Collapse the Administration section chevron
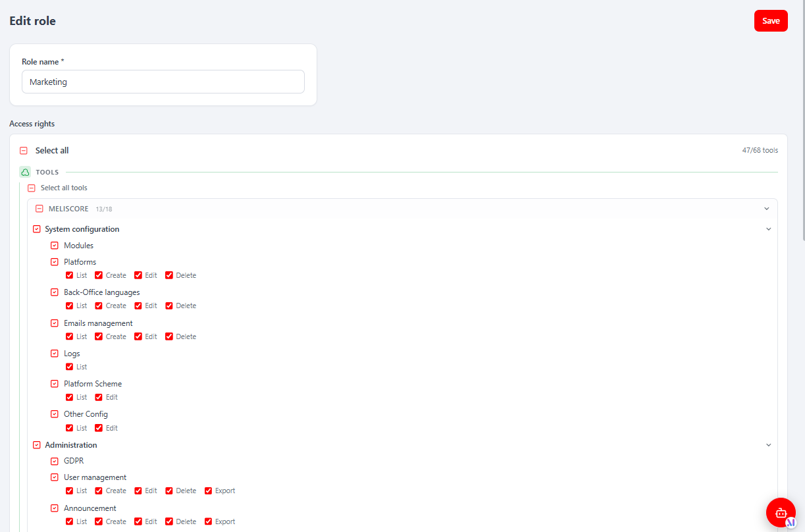The image size is (805, 532). pyautogui.click(x=768, y=445)
